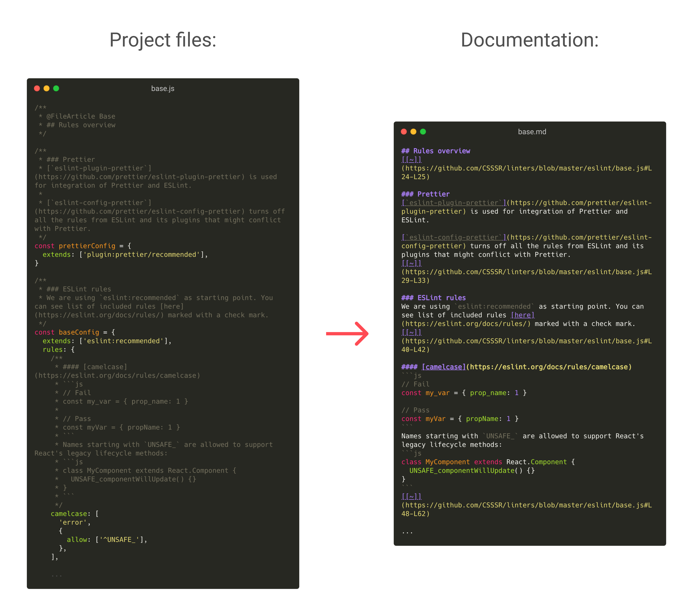Image resolution: width=693 pixels, height=616 pixels.
Task: Click red close dot on base.md window
Action: coord(403,132)
